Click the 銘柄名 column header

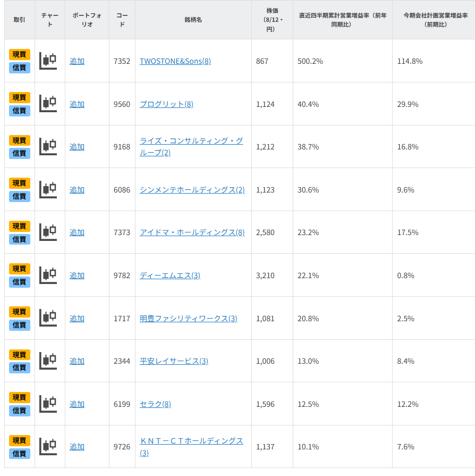pos(193,20)
